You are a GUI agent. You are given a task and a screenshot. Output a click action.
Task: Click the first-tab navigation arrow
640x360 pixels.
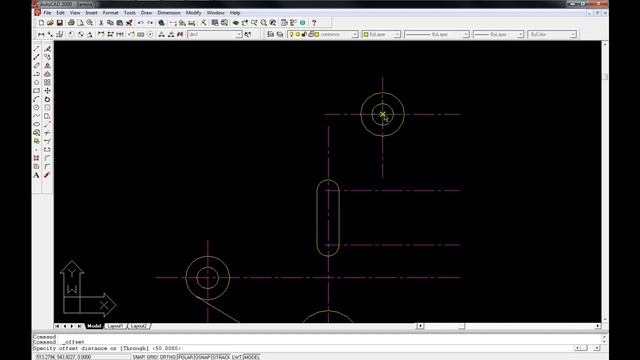57,326
